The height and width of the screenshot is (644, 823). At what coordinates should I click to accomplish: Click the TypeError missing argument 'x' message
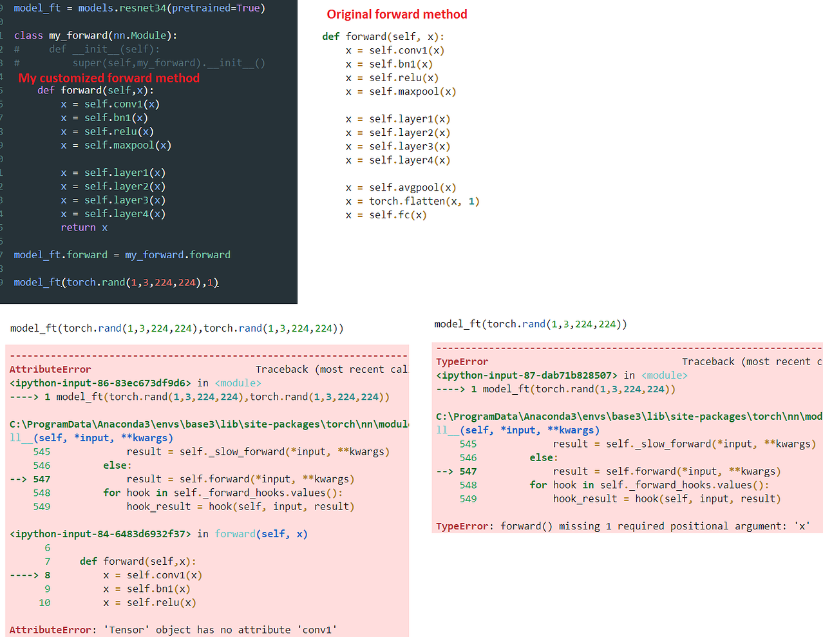coord(622,526)
